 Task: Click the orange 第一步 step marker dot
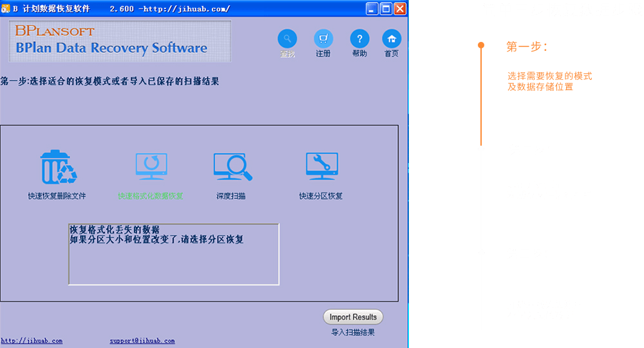click(481, 45)
